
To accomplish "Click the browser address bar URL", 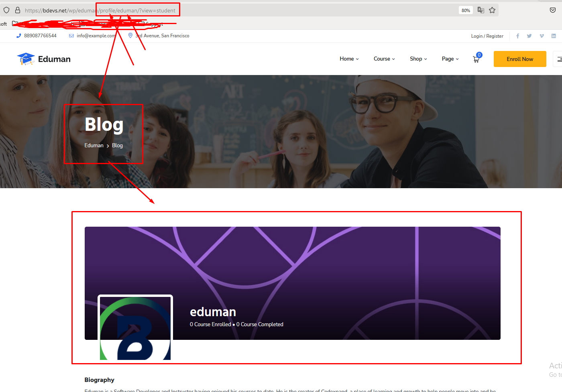I will click(100, 10).
